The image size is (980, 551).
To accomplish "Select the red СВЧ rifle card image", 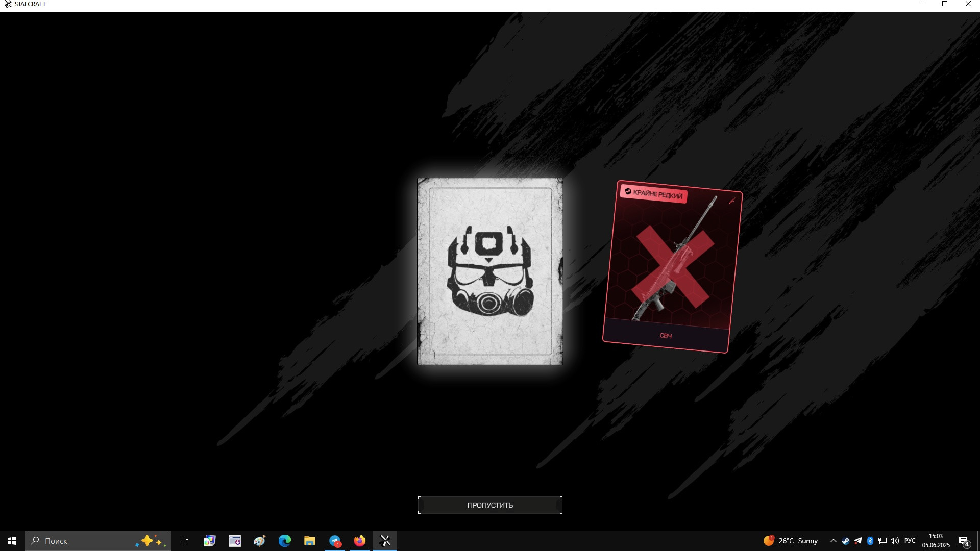I will (673, 266).
